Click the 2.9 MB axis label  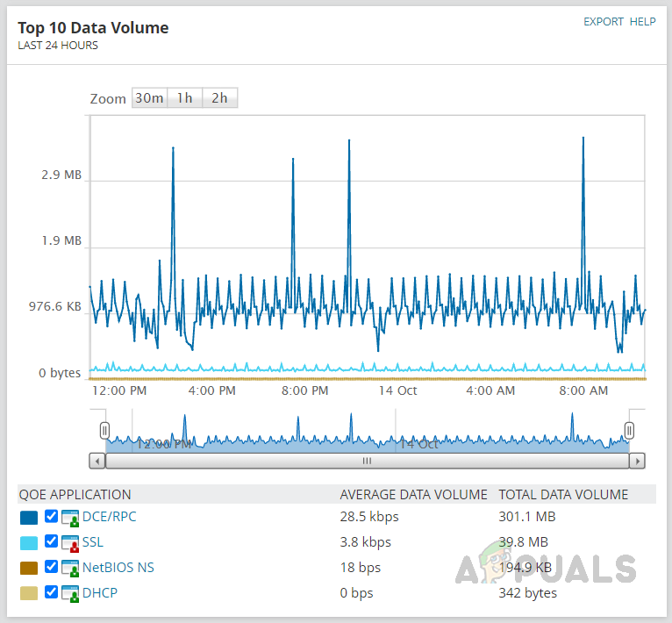61,175
